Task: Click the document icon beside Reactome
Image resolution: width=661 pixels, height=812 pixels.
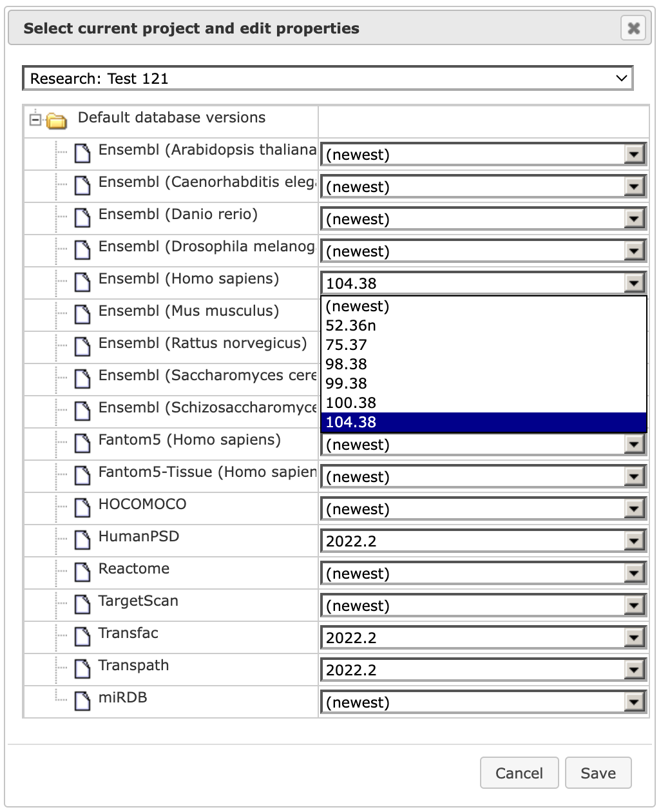Action: click(82, 572)
